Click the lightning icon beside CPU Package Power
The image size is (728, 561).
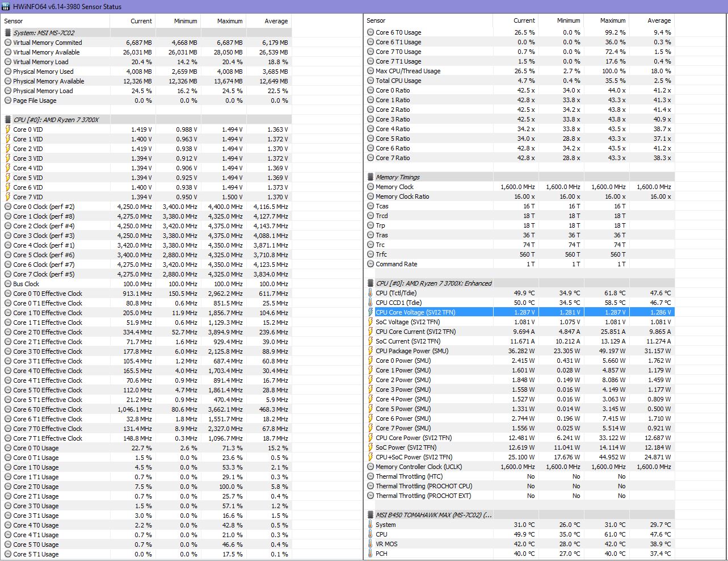pyautogui.click(x=371, y=351)
